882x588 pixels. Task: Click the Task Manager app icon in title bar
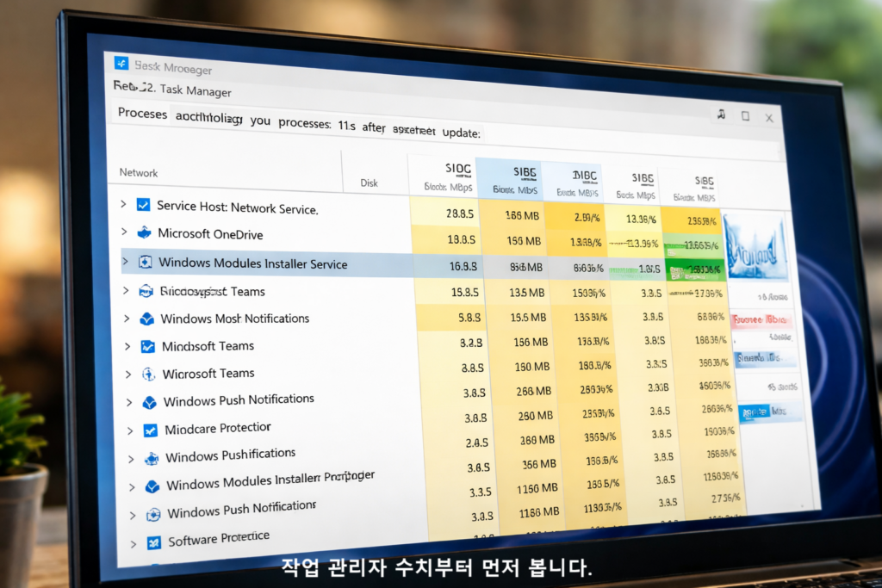(x=121, y=62)
